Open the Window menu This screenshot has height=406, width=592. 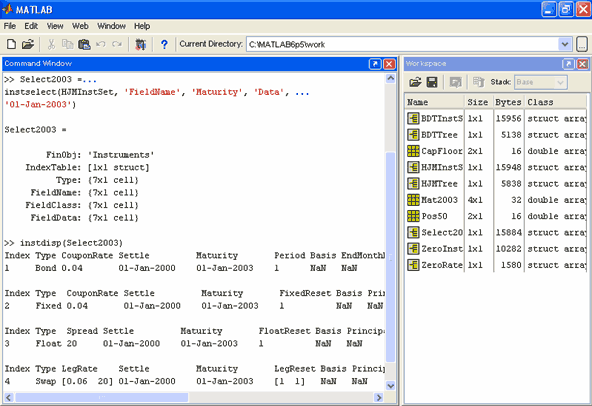click(x=111, y=26)
